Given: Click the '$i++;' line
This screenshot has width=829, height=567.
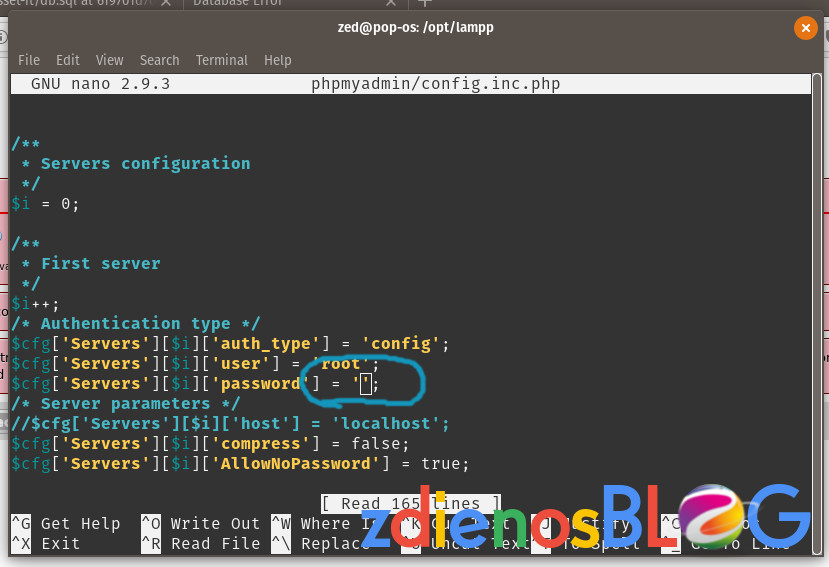Looking at the screenshot, I should (35, 304).
